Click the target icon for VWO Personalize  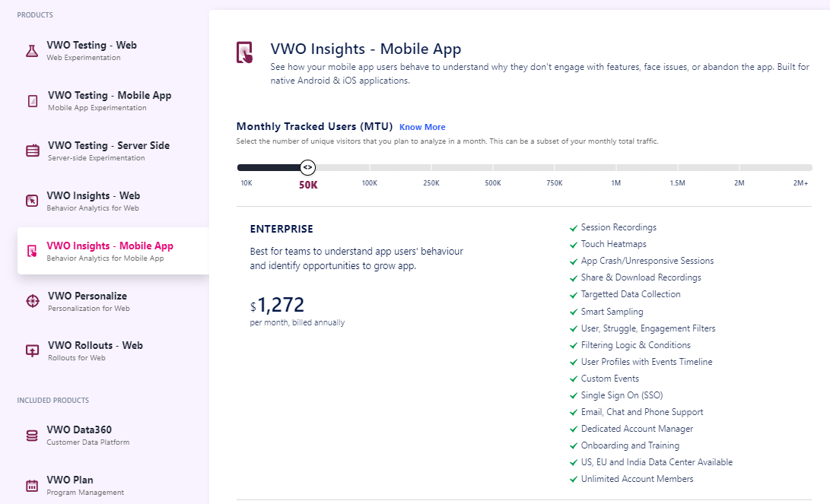[33, 301]
